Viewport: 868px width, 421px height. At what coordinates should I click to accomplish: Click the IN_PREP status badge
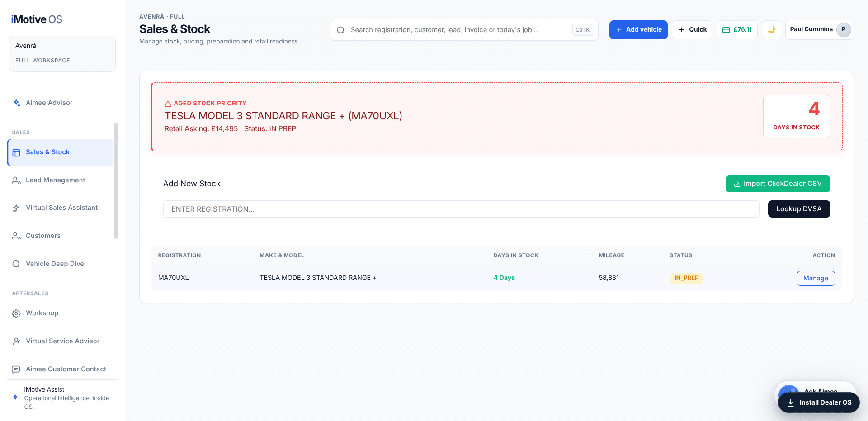point(686,278)
